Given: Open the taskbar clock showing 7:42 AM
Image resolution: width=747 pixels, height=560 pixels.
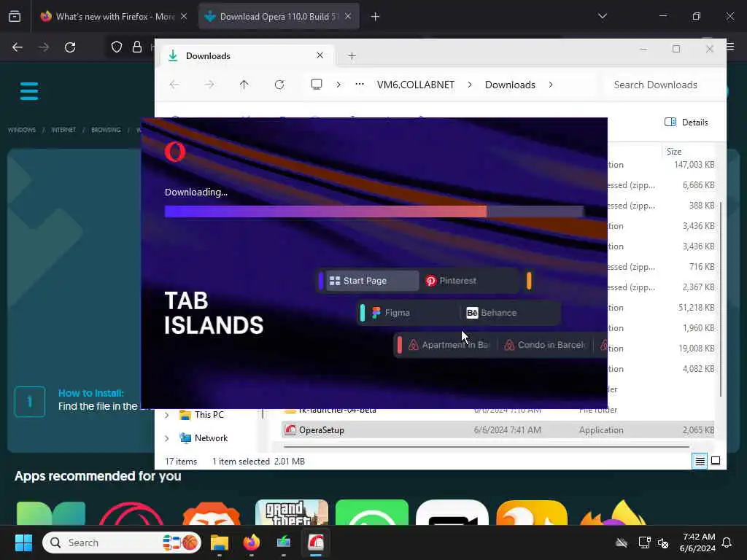Looking at the screenshot, I should click(698, 542).
